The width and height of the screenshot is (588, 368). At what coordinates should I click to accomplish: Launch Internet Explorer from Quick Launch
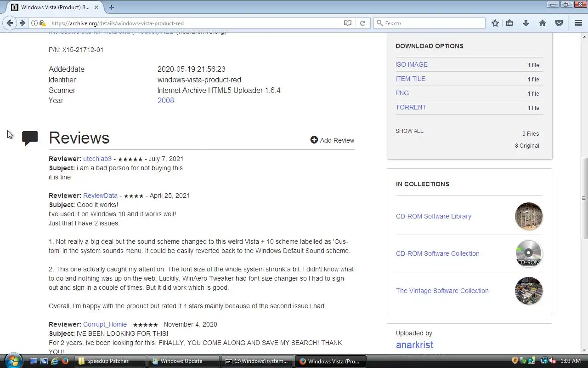point(55,361)
